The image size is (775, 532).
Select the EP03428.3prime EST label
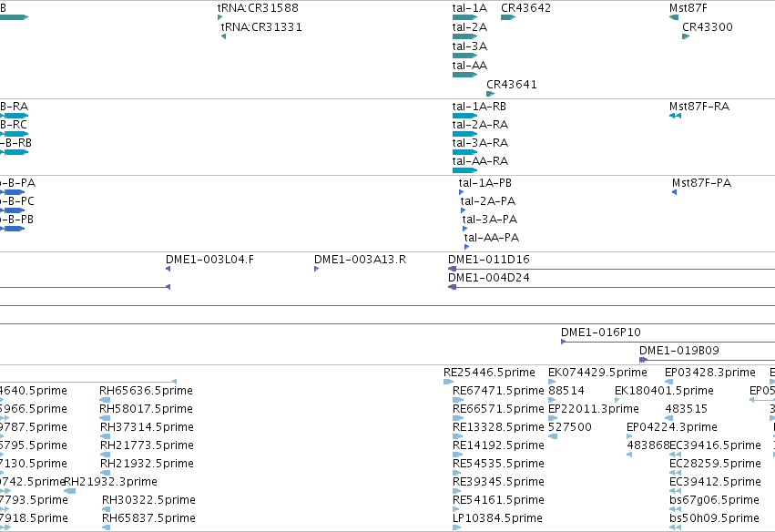pos(709,373)
